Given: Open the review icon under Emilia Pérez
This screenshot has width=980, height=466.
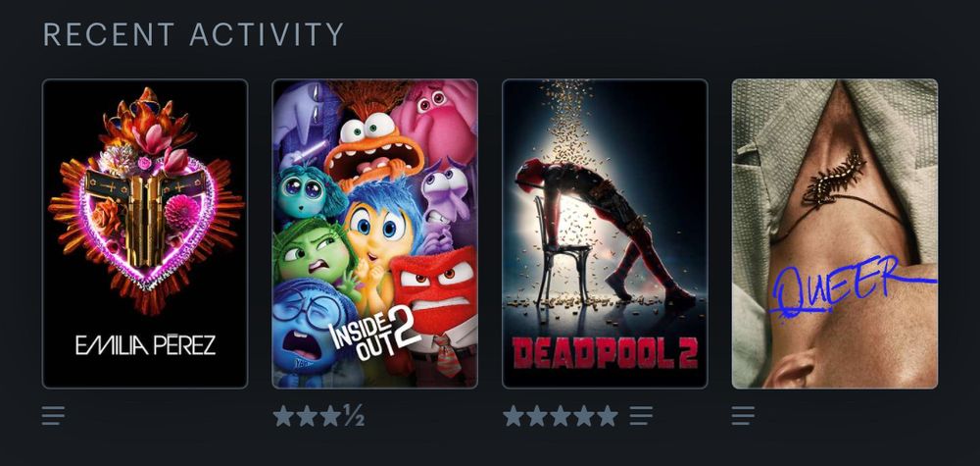Looking at the screenshot, I should tap(53, 415).
